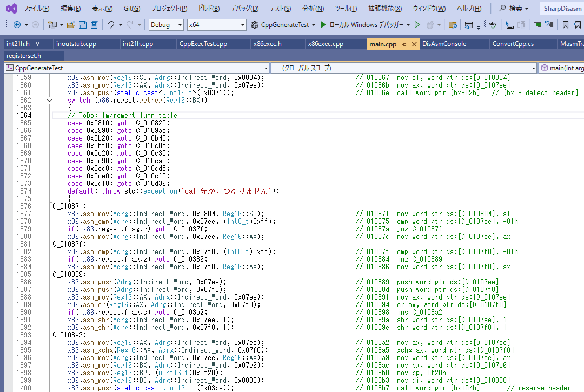Open the main(int arg member dropdown

[562, 68]
